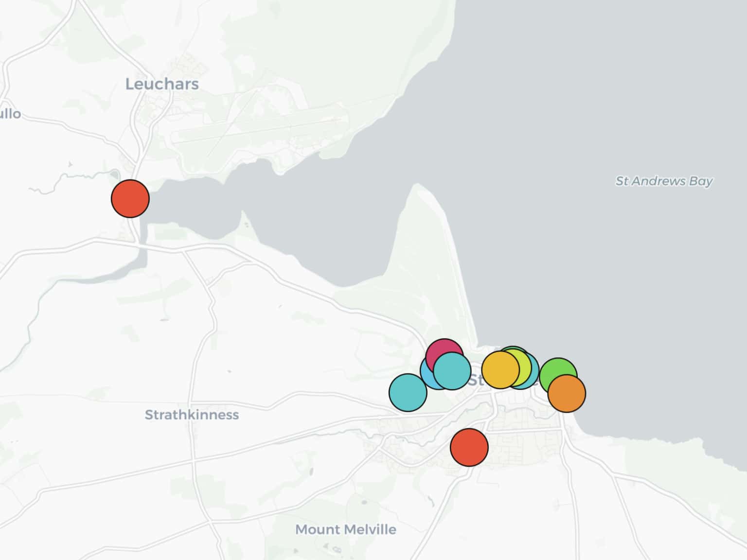Screen dimensions: 747x560
Task: Click the Leuchars town label
Action: click(162, 84)
